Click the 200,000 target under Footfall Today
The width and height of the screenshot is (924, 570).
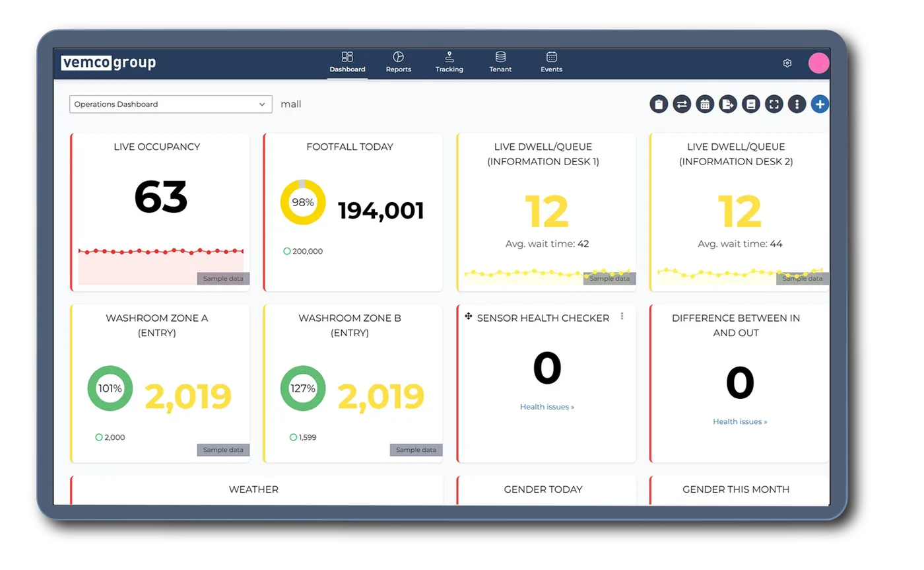(303, 251)
